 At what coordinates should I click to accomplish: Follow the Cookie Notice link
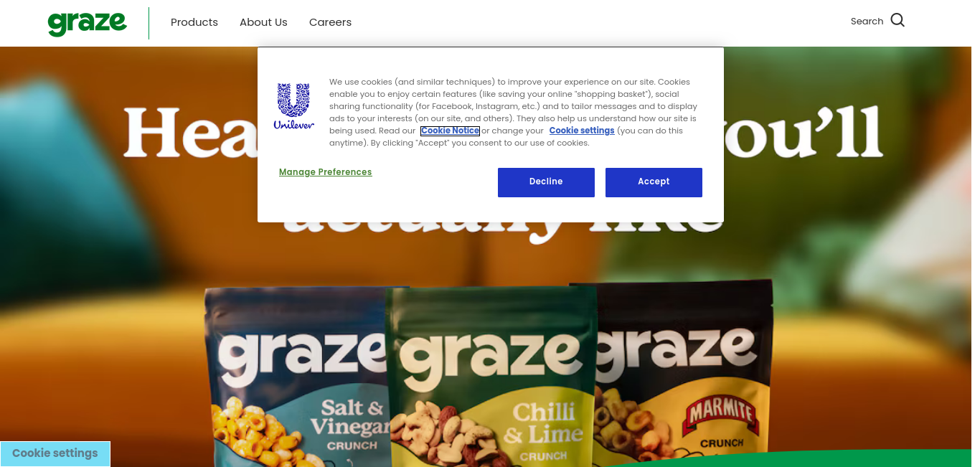coord(450,131)
